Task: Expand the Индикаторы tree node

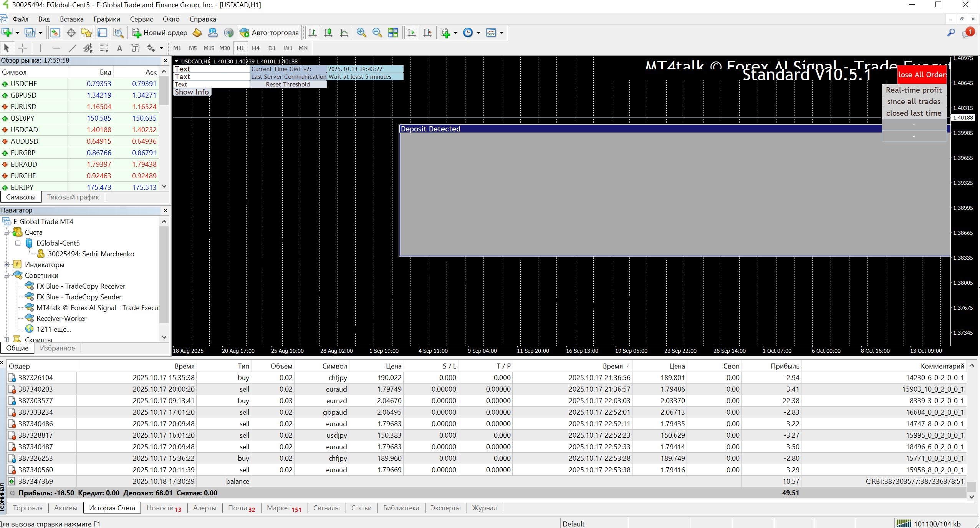Action: (6, 265)
